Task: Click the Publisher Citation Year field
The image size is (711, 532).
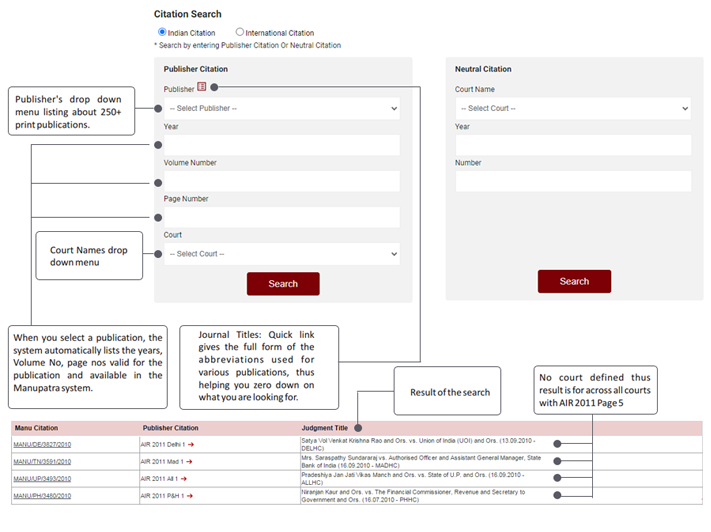Action: 282,145
